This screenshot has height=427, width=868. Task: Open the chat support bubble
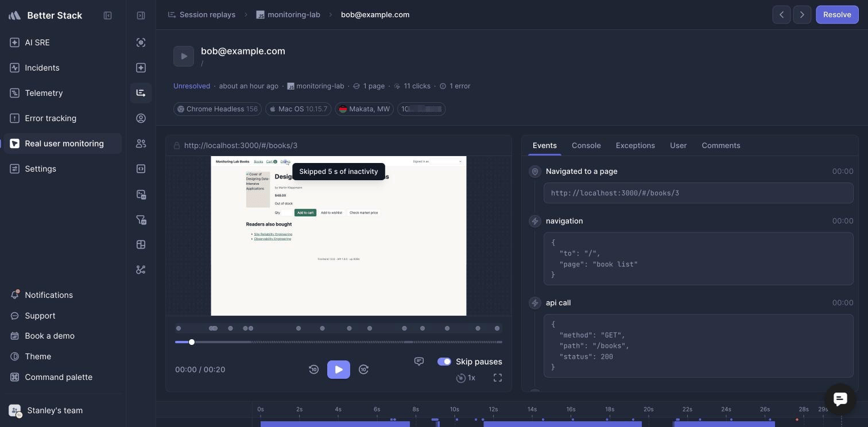(840, 399)
